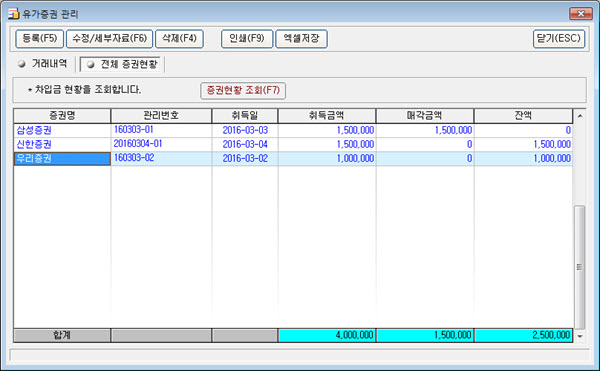Sort by the 증권명 column header
Screen dimensions: 600x371
[62, 116]
